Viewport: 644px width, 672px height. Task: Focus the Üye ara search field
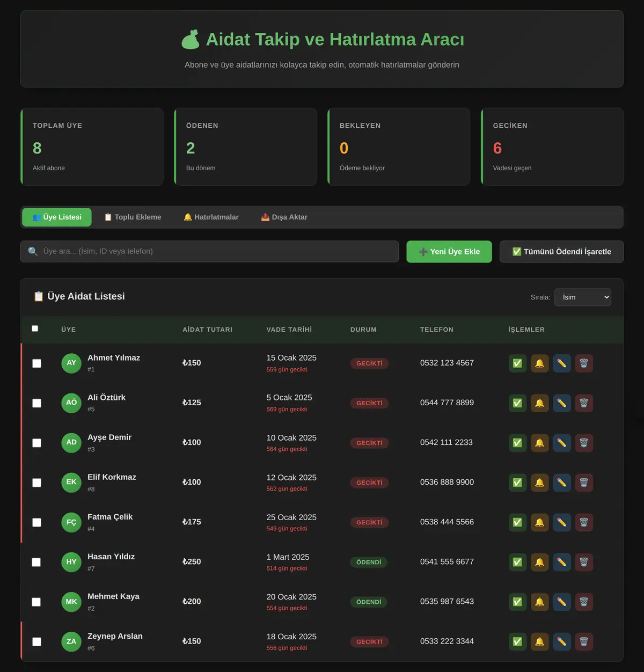(209, 251)
